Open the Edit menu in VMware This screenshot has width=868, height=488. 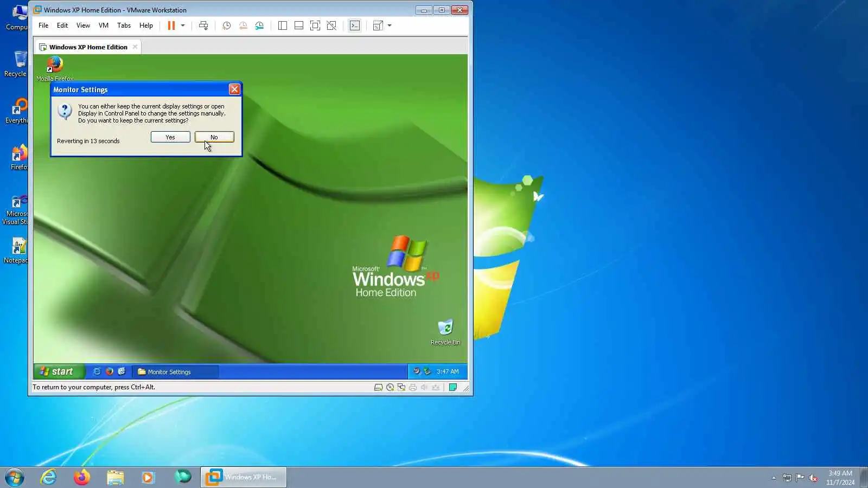tap(62, 25)
